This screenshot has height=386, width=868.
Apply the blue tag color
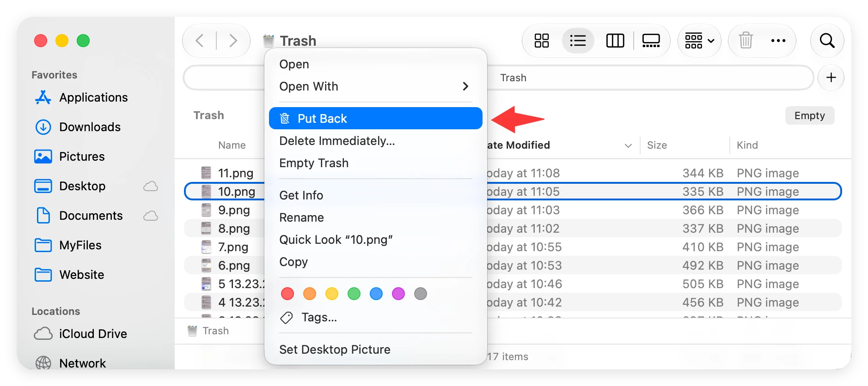tap(376, 294)
